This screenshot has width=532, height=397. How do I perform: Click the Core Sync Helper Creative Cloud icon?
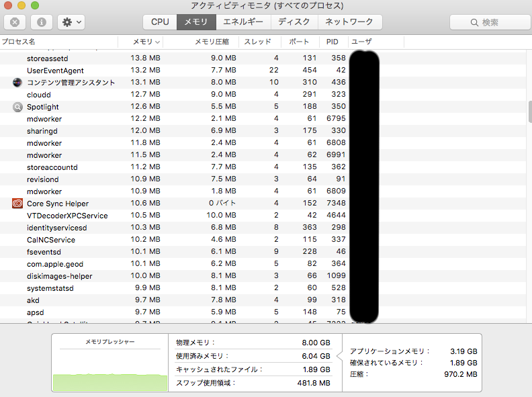click(17, 204)
